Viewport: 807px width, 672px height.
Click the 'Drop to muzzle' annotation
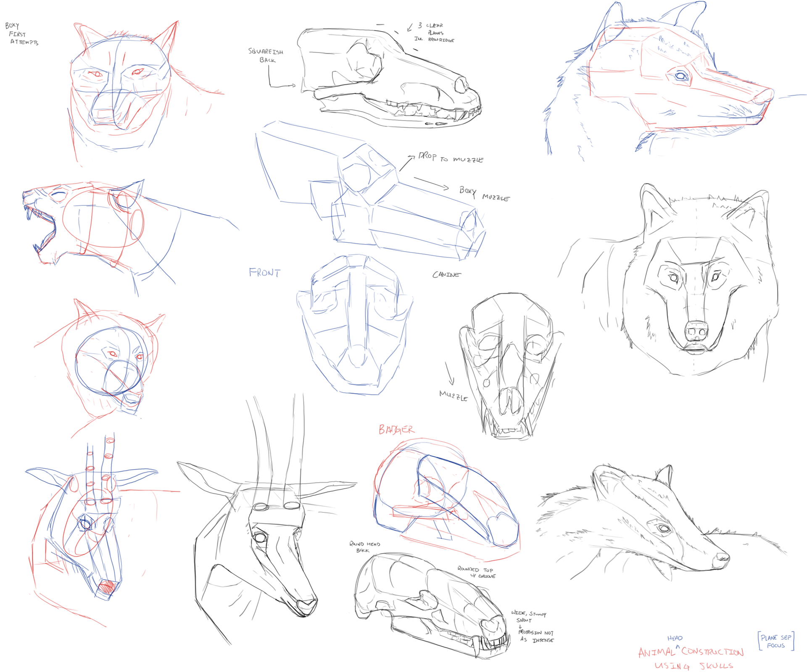pos(450,158)
